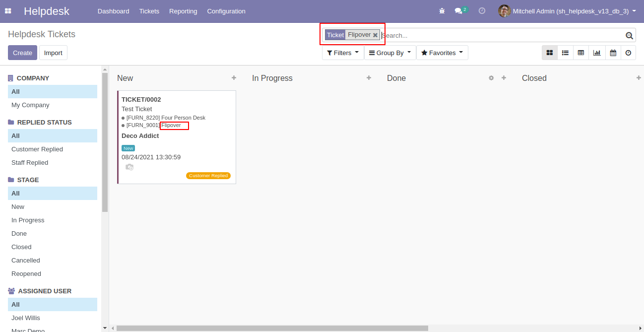
Task: Open the Configuration menu
Action: [x=226, y=11]
